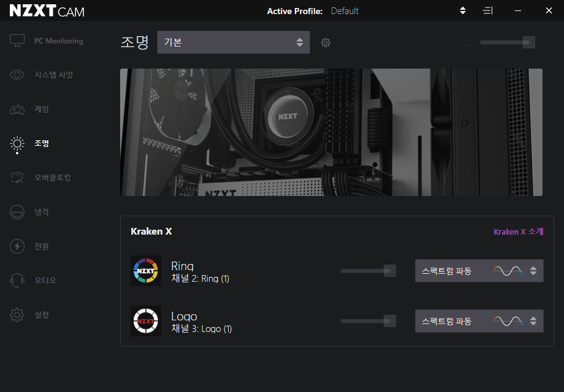Open 설정 section label
The height and width of the screenshot is (392, 564).
pos(41,315)
